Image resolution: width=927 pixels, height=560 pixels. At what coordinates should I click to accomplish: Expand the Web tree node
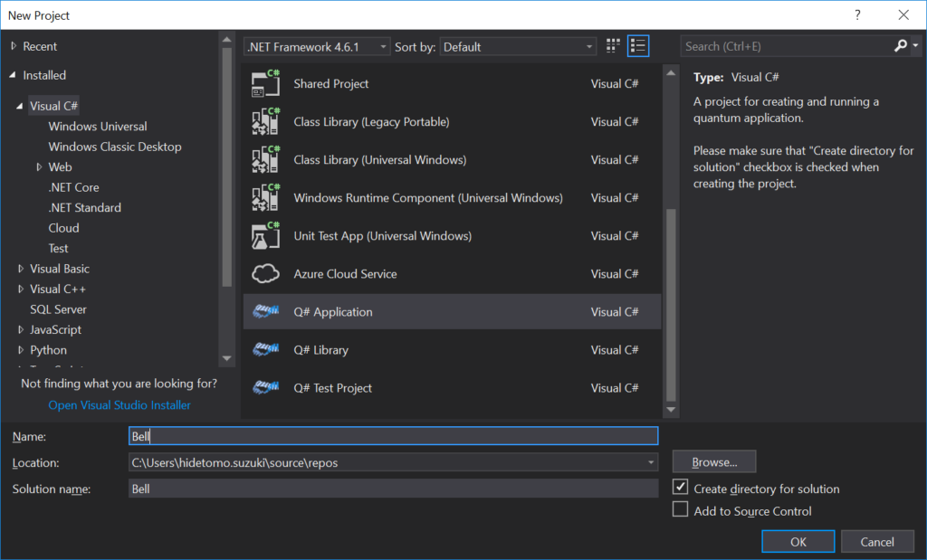coord(39,167)
